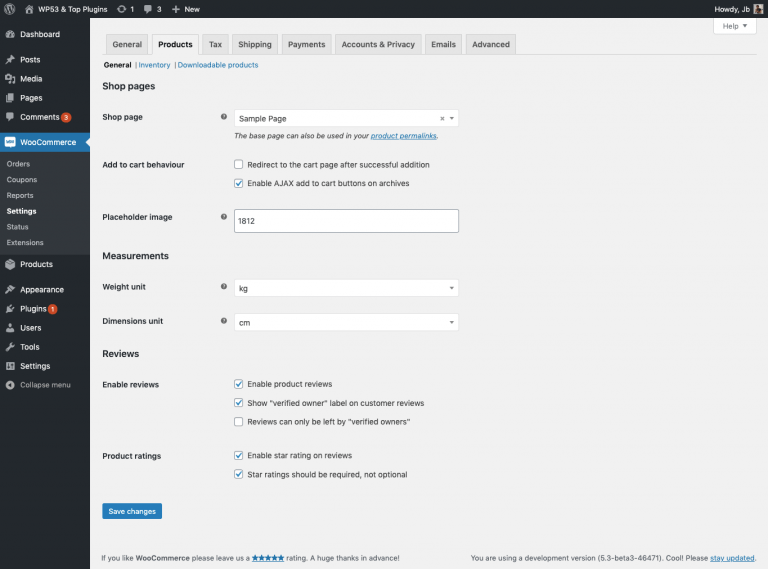Clear the Sample Page selection with the x

[x=442, y=119]
